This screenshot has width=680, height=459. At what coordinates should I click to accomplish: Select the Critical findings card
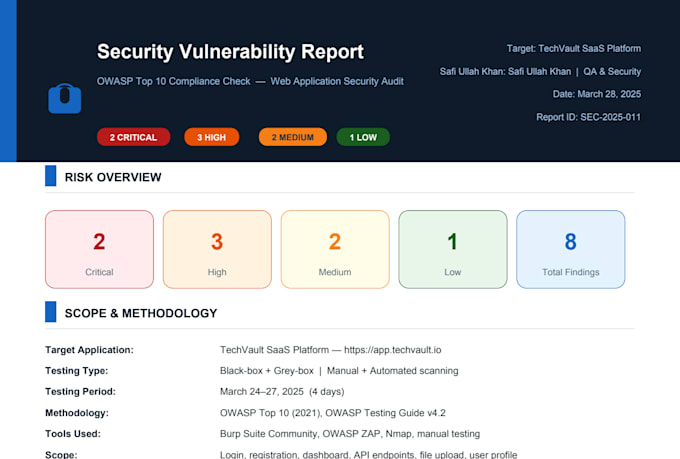pos(99,249)
